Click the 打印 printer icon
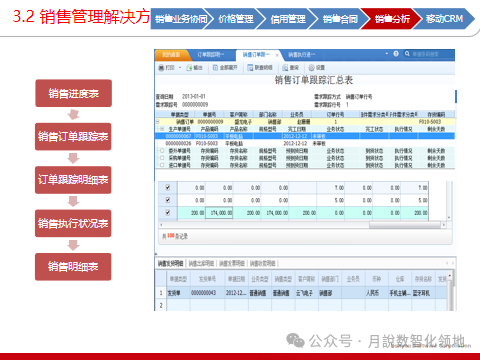 point(161,68)
